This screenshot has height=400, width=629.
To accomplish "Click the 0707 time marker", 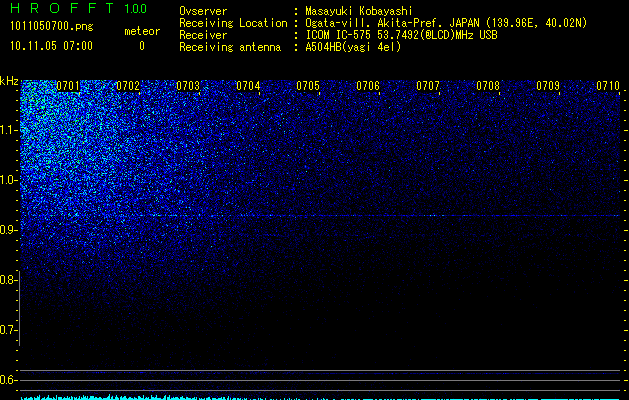I will (428, 86).
